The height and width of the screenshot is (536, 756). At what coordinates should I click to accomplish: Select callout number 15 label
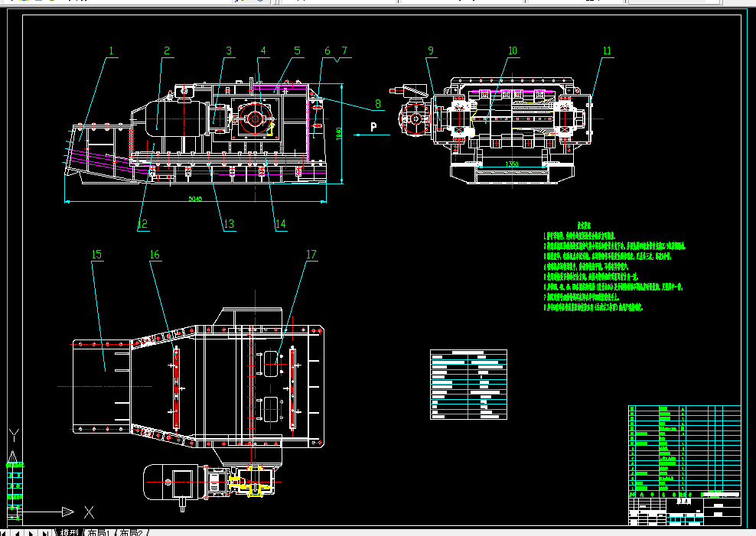(96, 255)
